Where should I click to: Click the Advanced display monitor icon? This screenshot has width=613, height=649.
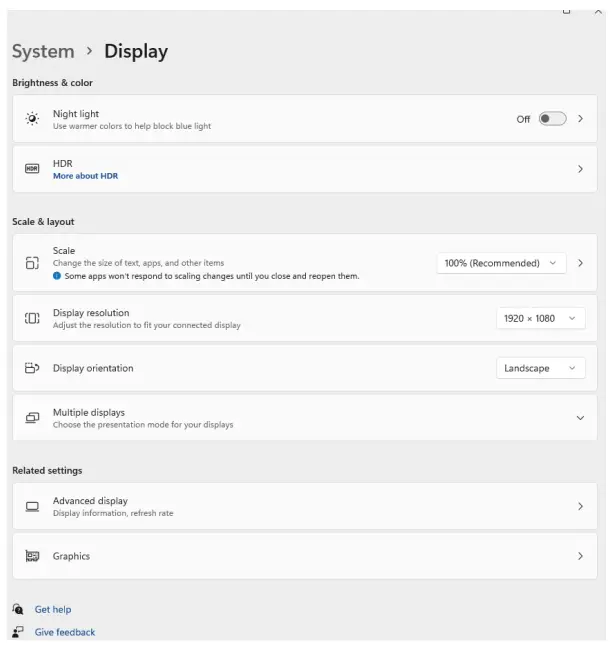click(32, 507)
